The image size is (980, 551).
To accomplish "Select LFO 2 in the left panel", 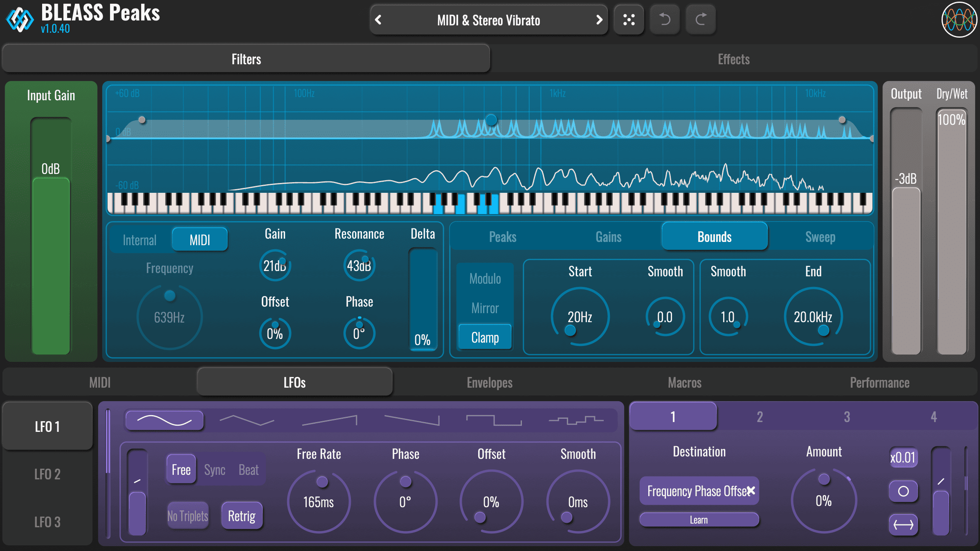I will pos(47,474).
